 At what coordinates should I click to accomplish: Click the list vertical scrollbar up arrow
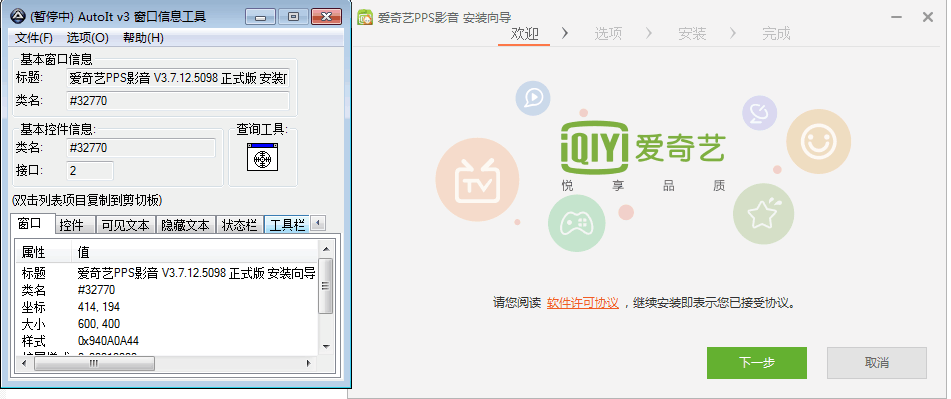pyautogui.click(x=326, y=248)
